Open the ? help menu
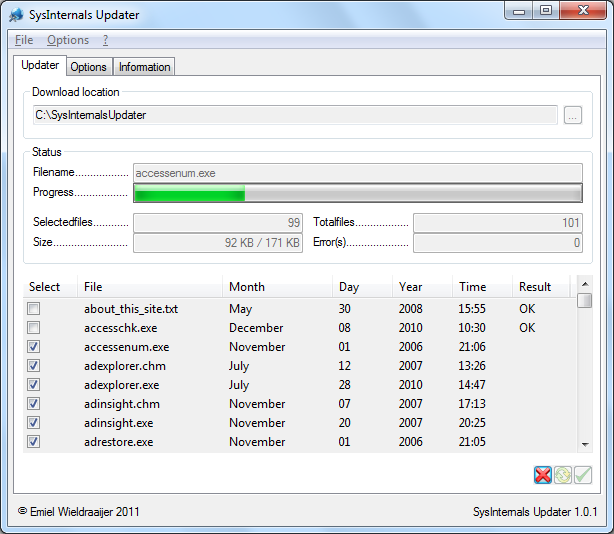This screenshot has width=614, height=534. [x=106, y=40]
